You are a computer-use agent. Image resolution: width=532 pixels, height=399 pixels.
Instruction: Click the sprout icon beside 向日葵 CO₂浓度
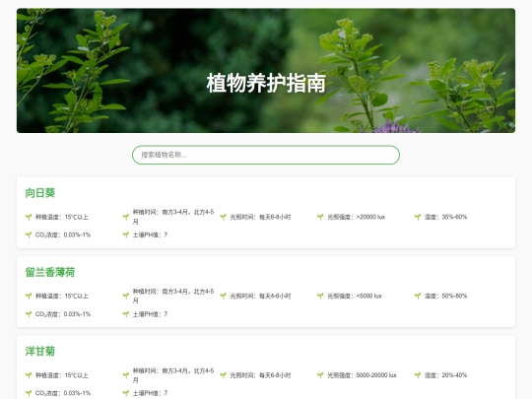(29, 234)
